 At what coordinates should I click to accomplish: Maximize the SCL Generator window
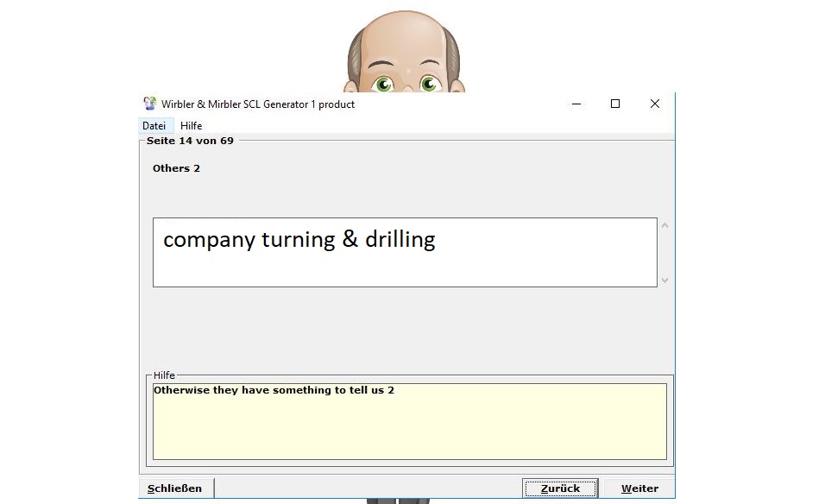(615, 104)
